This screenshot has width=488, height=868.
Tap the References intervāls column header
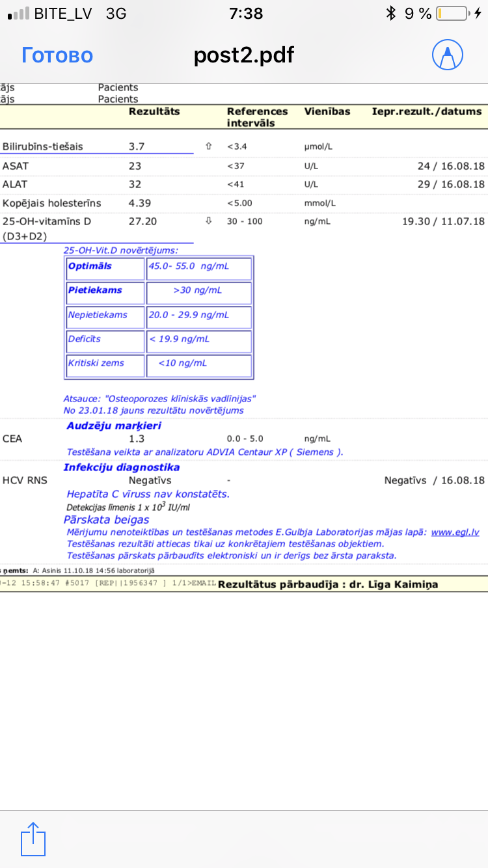257,117
